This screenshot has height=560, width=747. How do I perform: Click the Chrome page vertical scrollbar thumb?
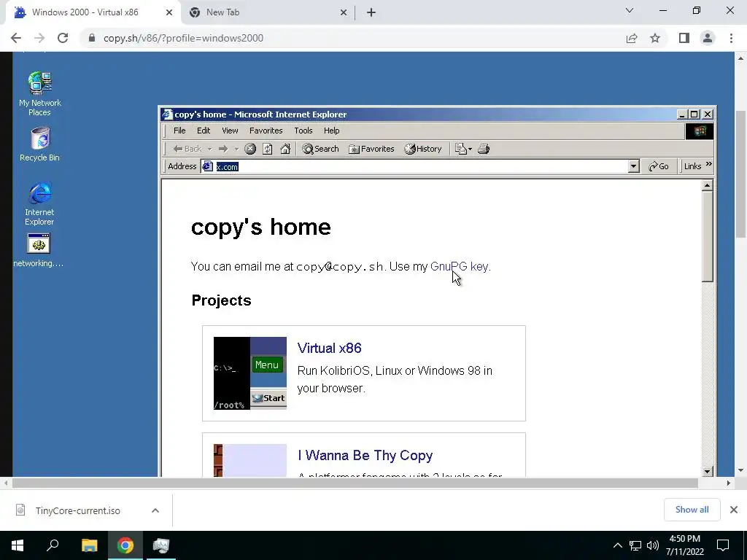click(740, 174)
